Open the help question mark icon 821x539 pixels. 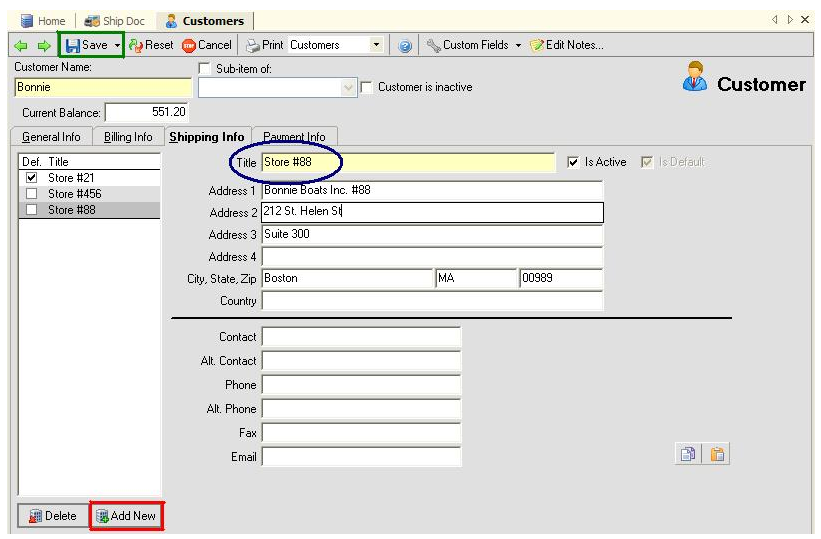pos(405,46)
